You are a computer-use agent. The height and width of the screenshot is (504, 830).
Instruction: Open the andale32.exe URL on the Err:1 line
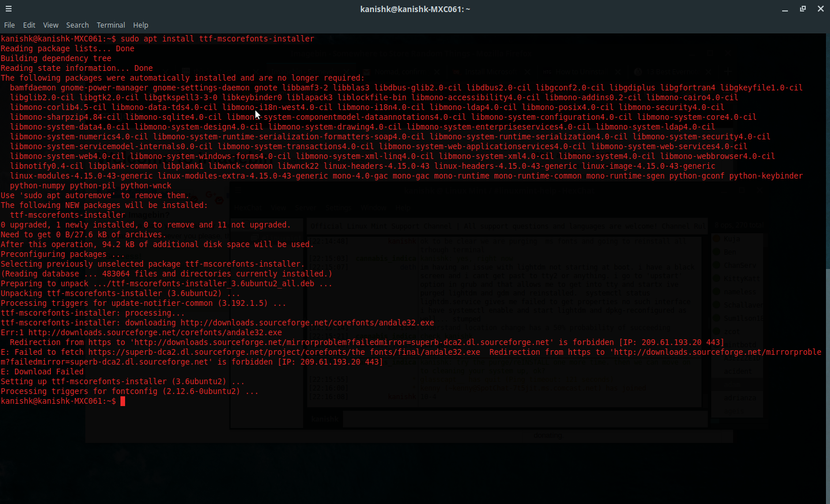point(155,332)
